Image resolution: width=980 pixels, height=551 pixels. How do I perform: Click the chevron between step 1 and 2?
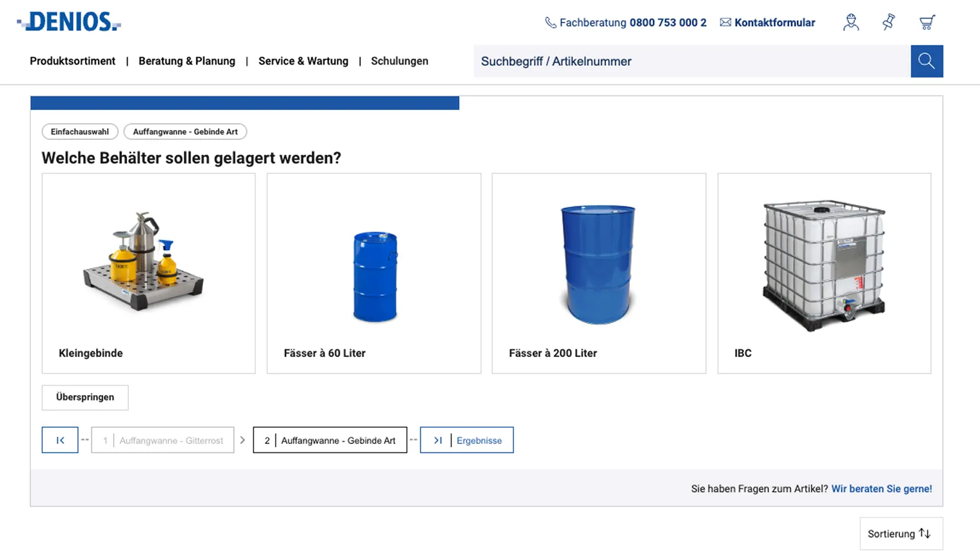[x=242, y=440]
